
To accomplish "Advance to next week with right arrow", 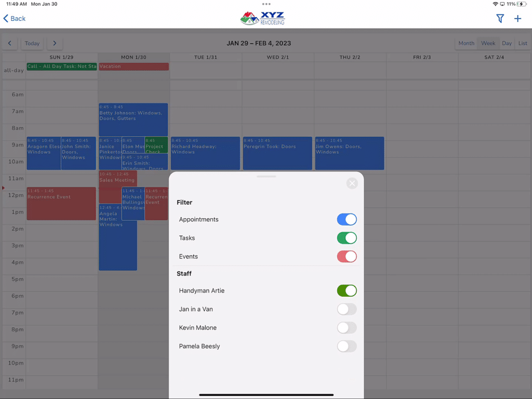I will point(55,43).
